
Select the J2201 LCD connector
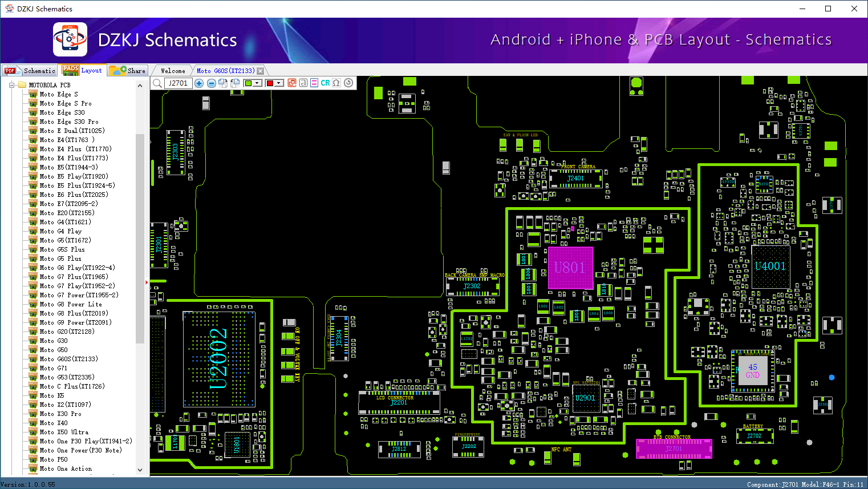click(399, 403)
